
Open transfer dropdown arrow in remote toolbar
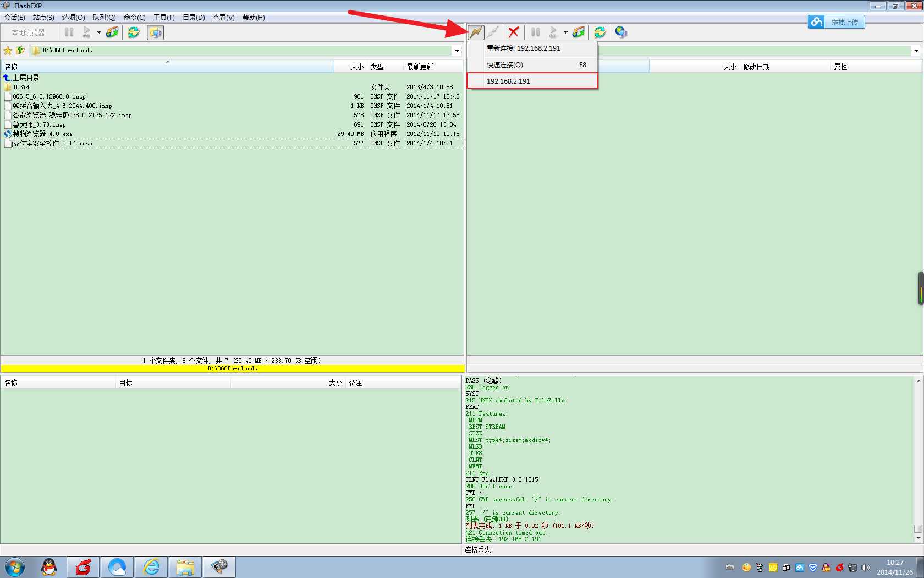[565, 32]
